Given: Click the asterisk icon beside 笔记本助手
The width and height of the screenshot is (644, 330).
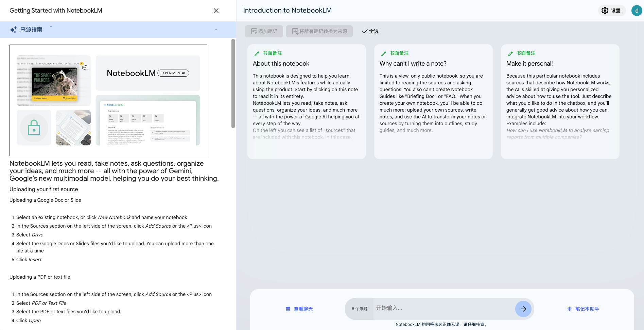Looking at the screenshot, I should [x=570, y=309].
